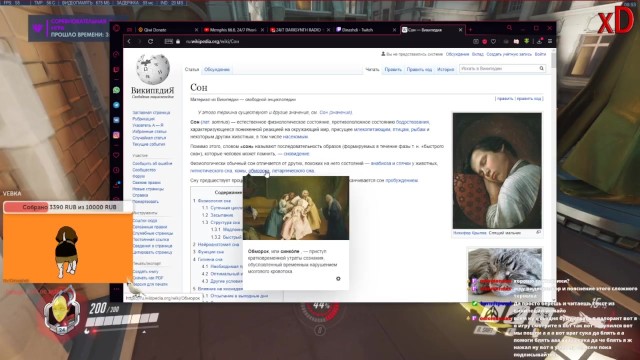The width and height of the screenshot is (640, 360).
Task: Go forward to the next page
Action: click(x=140, y=42)
